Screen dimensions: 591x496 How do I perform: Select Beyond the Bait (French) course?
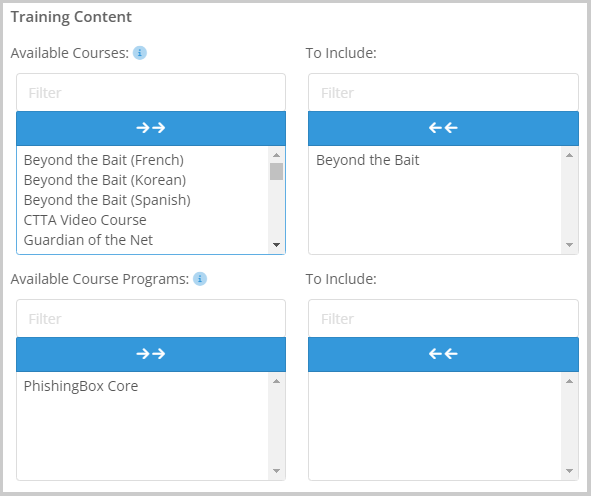tap(104, 160)
